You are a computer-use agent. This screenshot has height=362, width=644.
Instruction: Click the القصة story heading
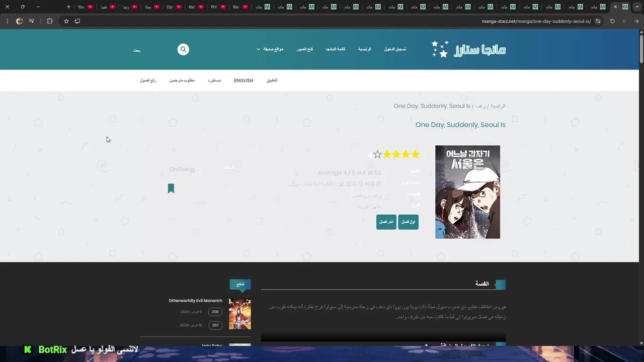[482, 284]
